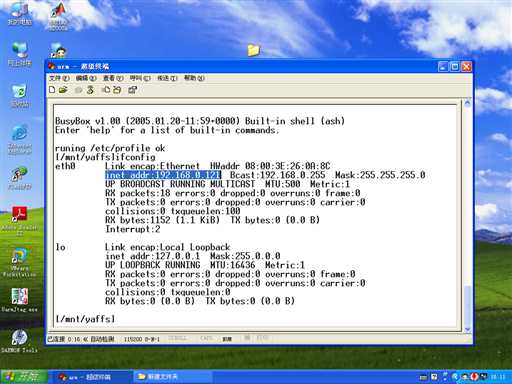Click the SamJtag.exe desktop icon
The height and width of the screenshot is (384, 512).
(x=20, y=300)
